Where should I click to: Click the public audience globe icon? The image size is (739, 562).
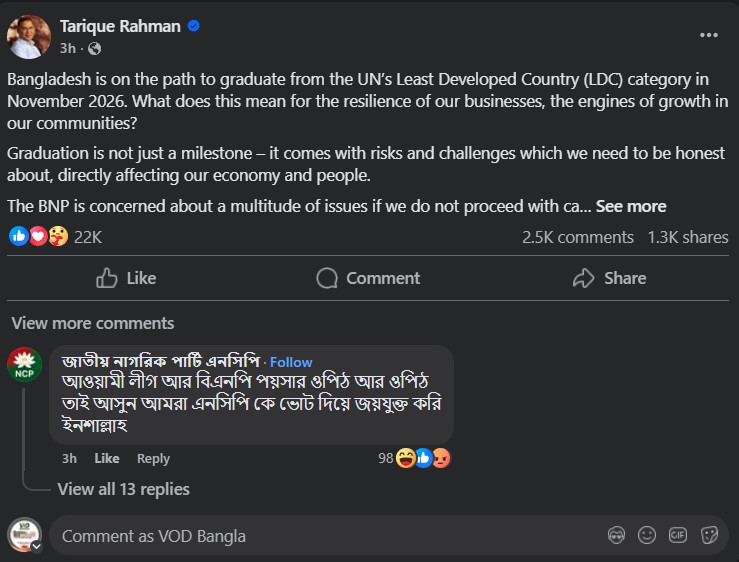[95, 48]
